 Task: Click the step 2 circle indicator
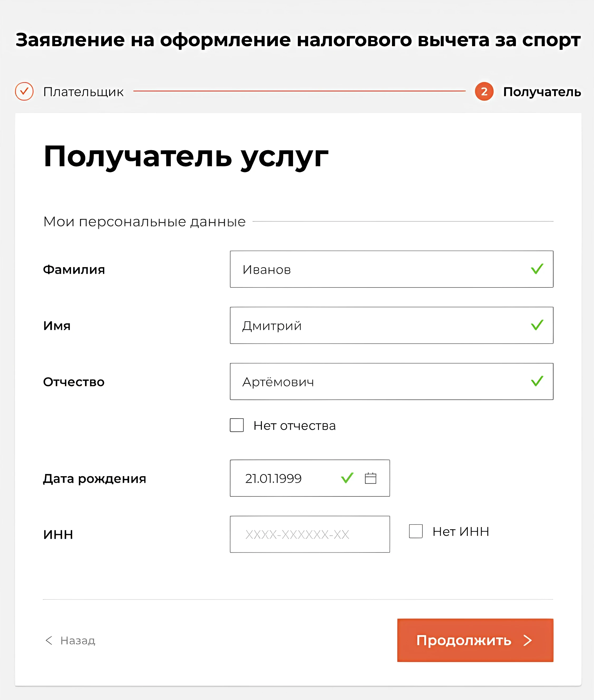point(484,91)
